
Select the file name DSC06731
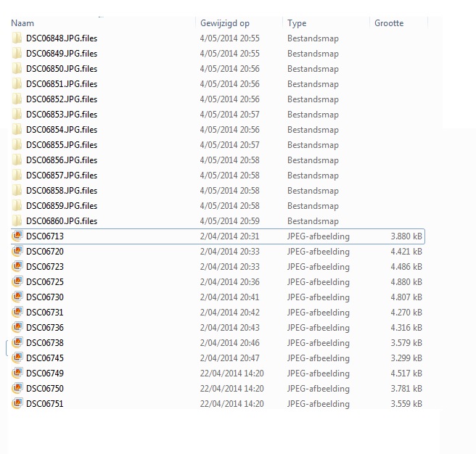(x=45, y=313)
